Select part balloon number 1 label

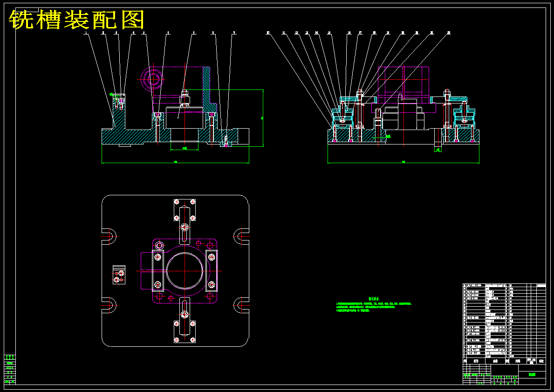pos(86,33)
